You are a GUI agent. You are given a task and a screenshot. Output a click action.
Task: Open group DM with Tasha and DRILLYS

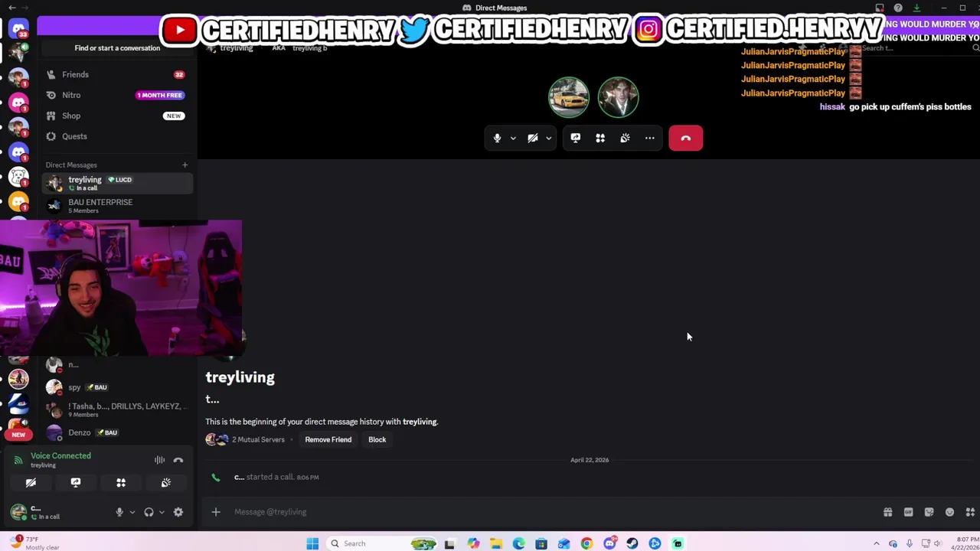click(x=117, y=409)
